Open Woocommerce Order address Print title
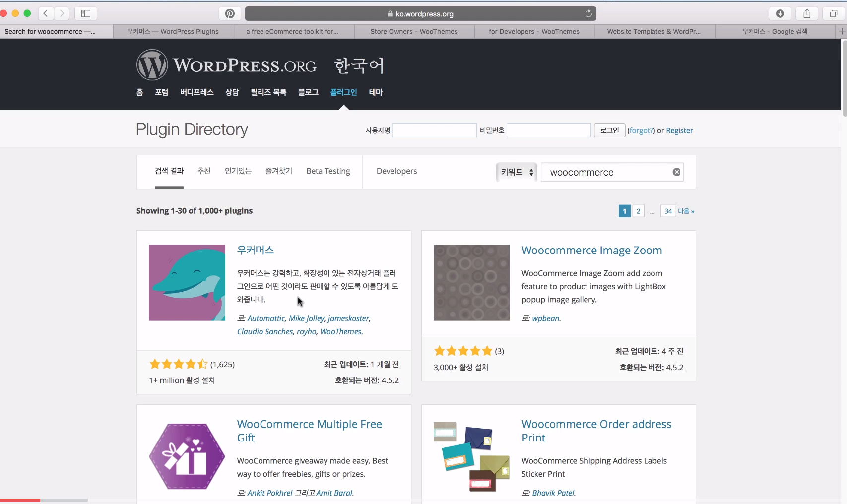This screenshot has height=504, width=847. pyautogui.click(x=596, y=431)
